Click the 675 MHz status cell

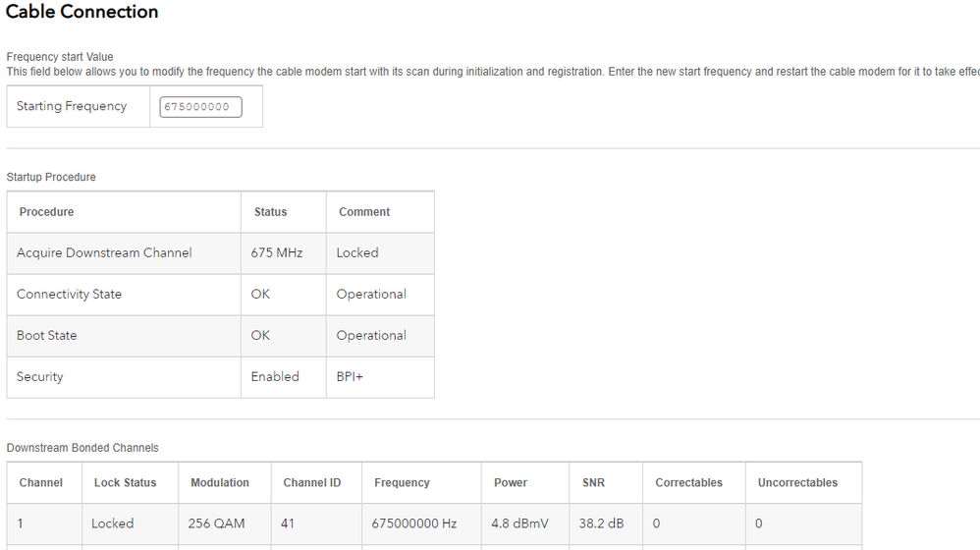point(277,252)
